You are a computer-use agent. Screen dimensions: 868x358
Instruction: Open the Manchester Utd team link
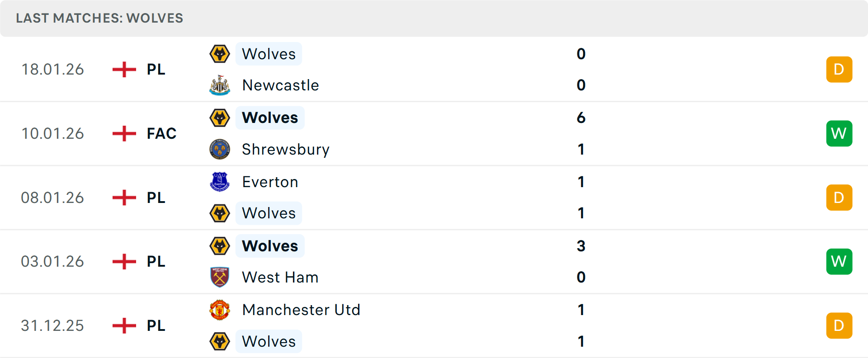301,310
